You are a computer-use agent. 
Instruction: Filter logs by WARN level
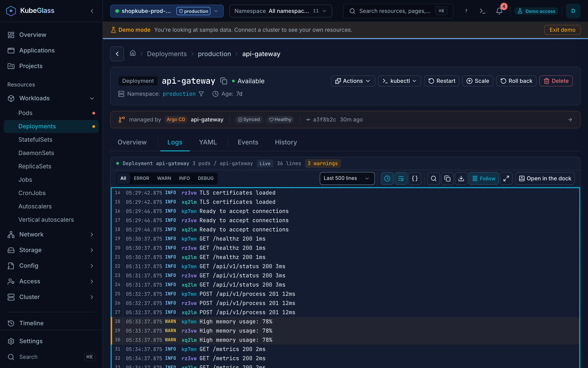click(x=164, y=178)
